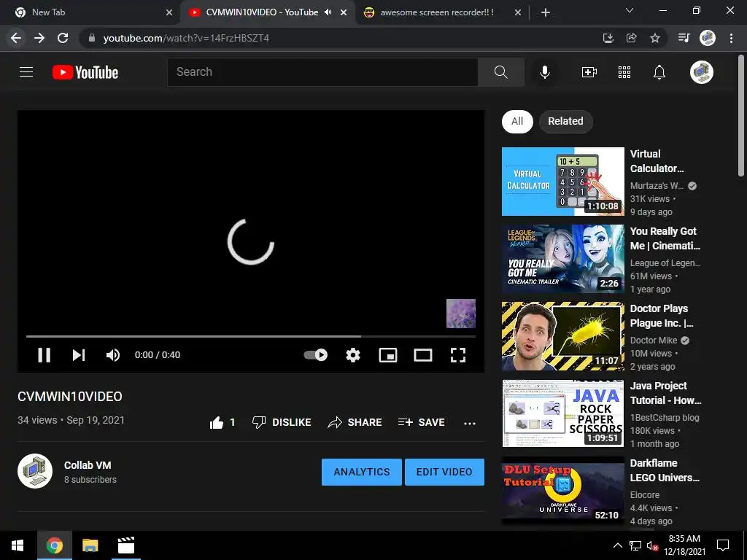Viewport: 747px width, 560px height.
Task: Open the Doctor Plays Plague Inc. thumbnail
Action: 562,335
